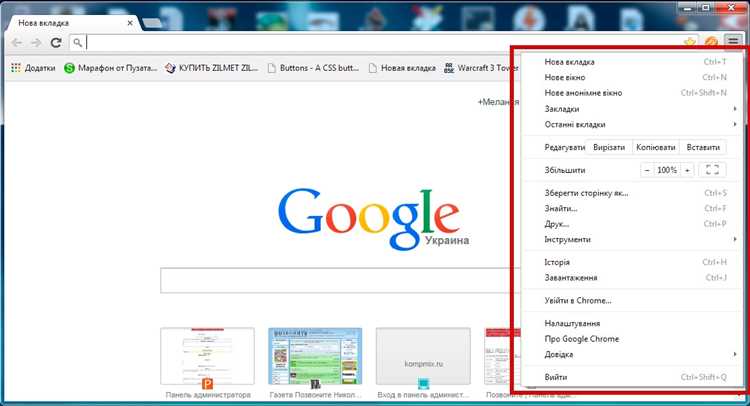Viewport: 750px width, 406px height.
Task: Open the Chrome hamburger menu button
Action: (x=733, y=42)
